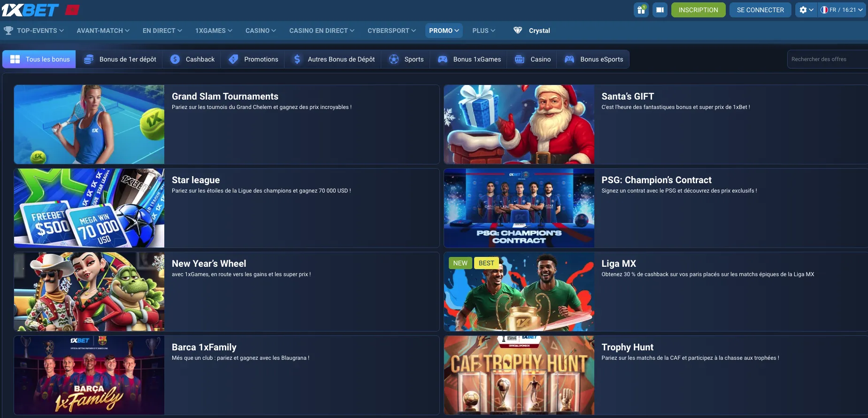Expand the CYBERSPORT menu

(392, 31)
